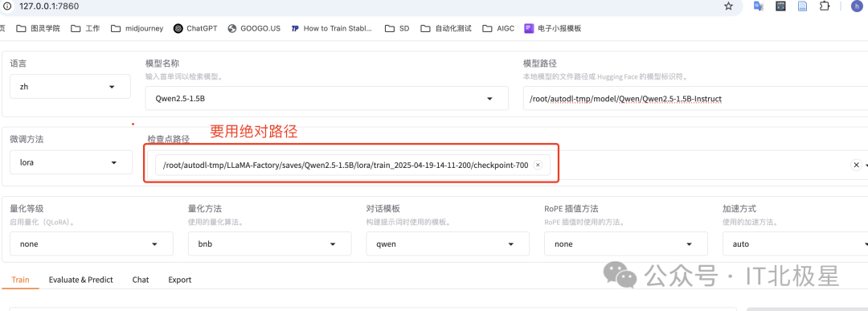Open the 模型名称 dropdown Qwen2.5-1.5B
The width and height of the screenshot is (868, 311).
point(326,99)
